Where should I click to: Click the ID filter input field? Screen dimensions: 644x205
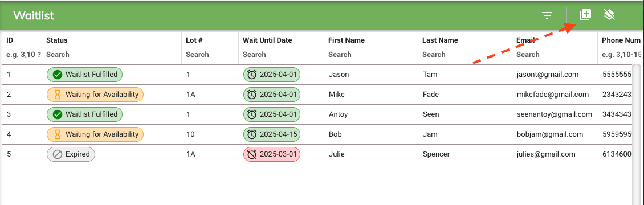(23, 55)
